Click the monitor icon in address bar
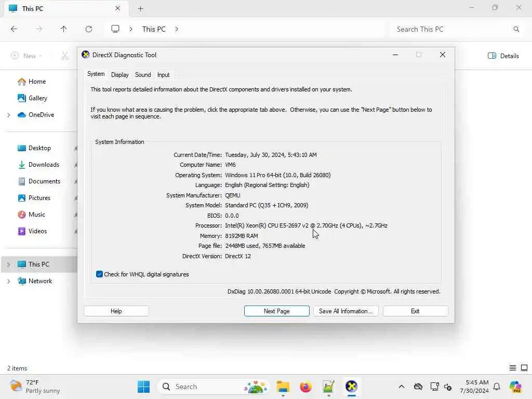532x399 pixels. pyautogui.click(x=115, y=29)
